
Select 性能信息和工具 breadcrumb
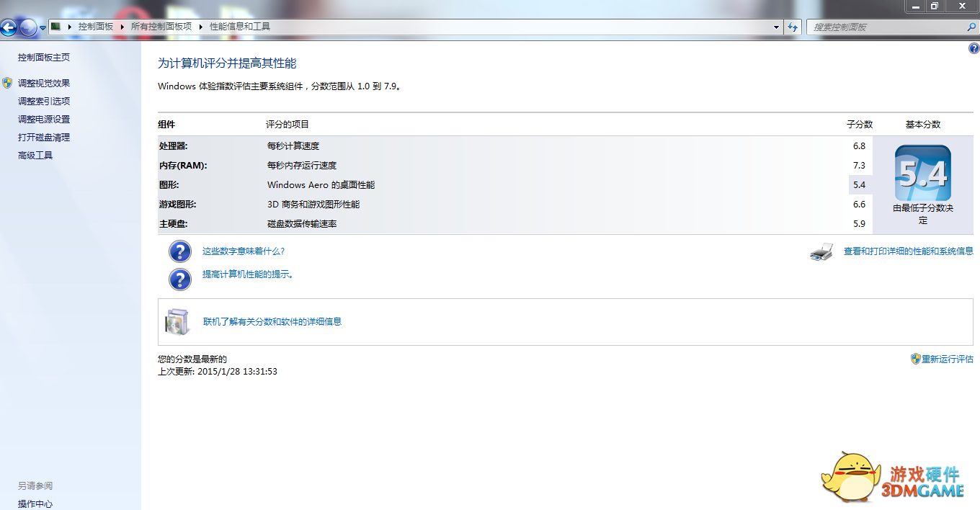click(240, 27)
